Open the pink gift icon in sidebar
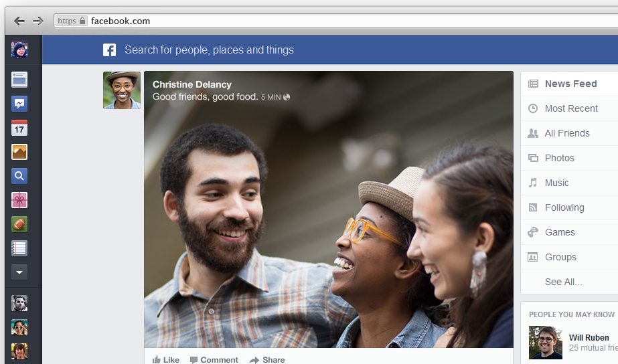Viewport: 618px width, 364px height. (x=19, y=200)
